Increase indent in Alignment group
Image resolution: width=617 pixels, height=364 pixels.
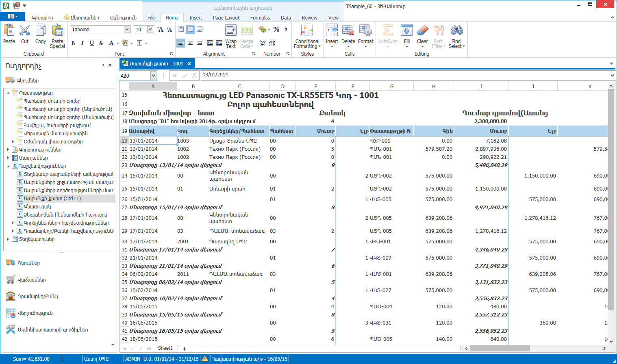point(219,43)
